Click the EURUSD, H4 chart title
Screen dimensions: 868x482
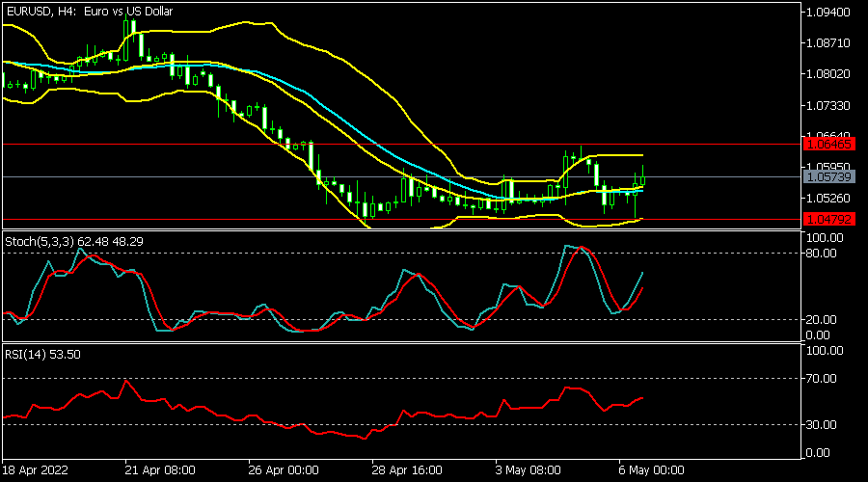point(89,11)
